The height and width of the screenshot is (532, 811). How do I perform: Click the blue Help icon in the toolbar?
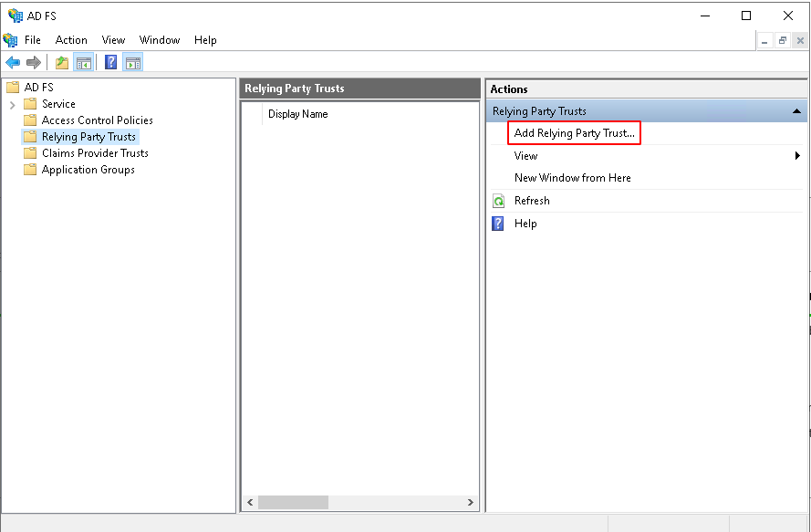(110, 62)
